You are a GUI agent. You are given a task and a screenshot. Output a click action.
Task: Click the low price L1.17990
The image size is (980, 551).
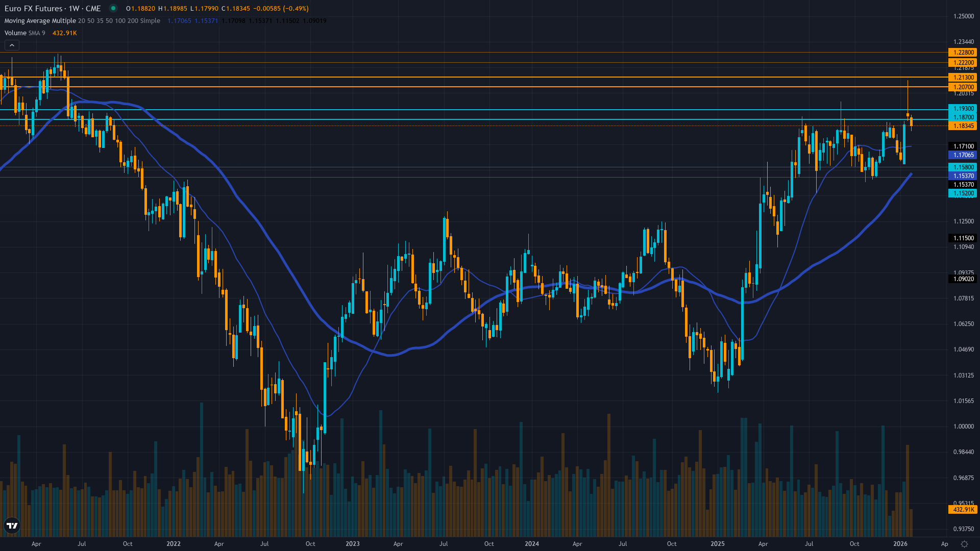click(x=204, y=9)
